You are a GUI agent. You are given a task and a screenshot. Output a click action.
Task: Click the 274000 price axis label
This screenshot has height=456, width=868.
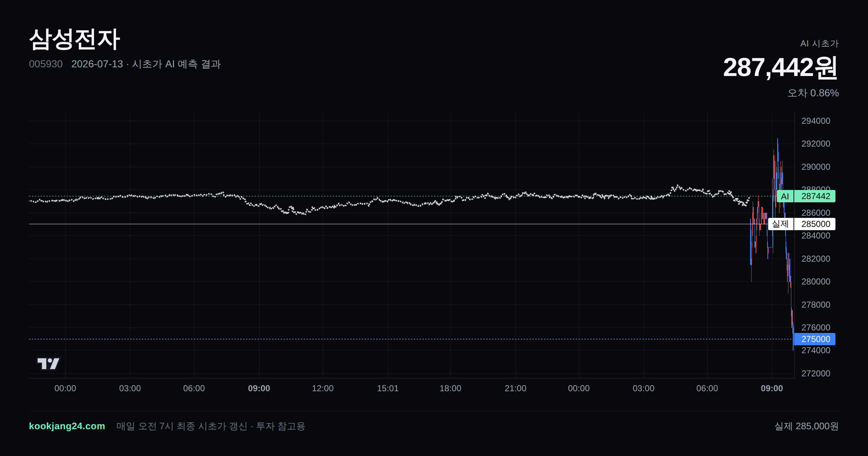[x=816, y=350]
